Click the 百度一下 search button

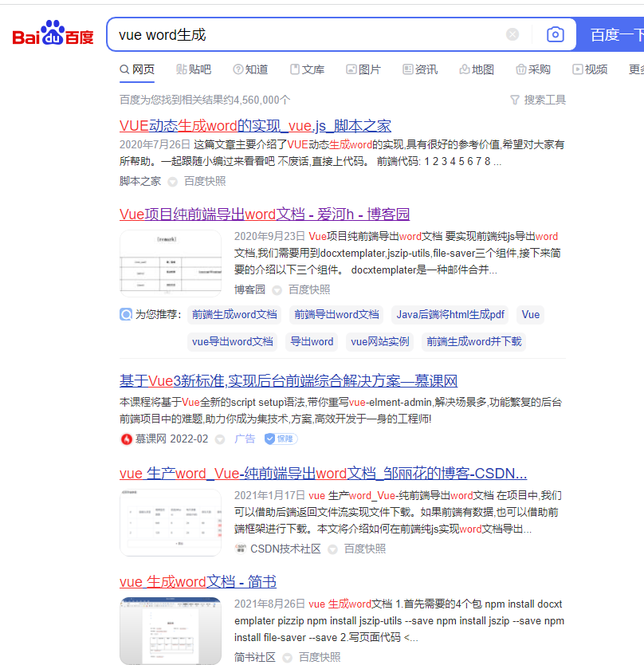tap(611, 34)
